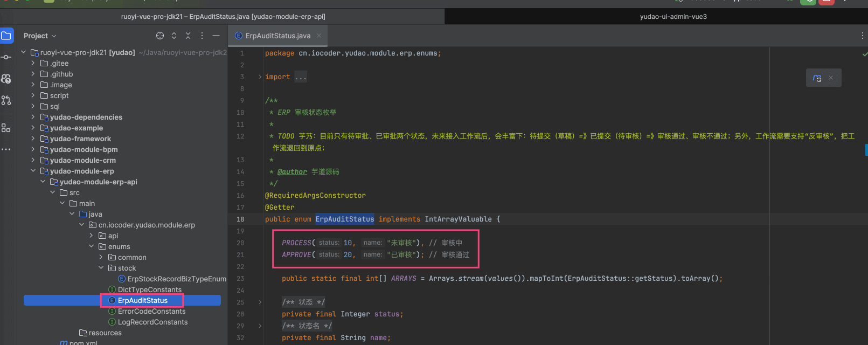This screenshot has height=345, width=868.
Task: Switch to yudao-ui-admin-vue3 window tab
Action: pos(673,17)
